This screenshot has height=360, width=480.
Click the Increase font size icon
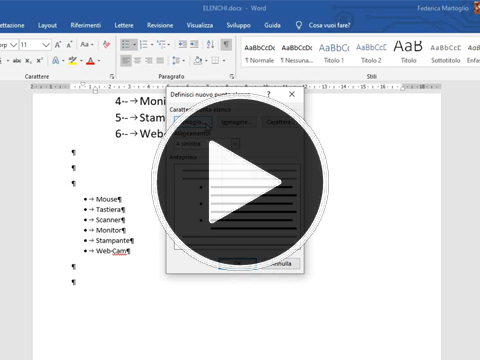(58, 45)
